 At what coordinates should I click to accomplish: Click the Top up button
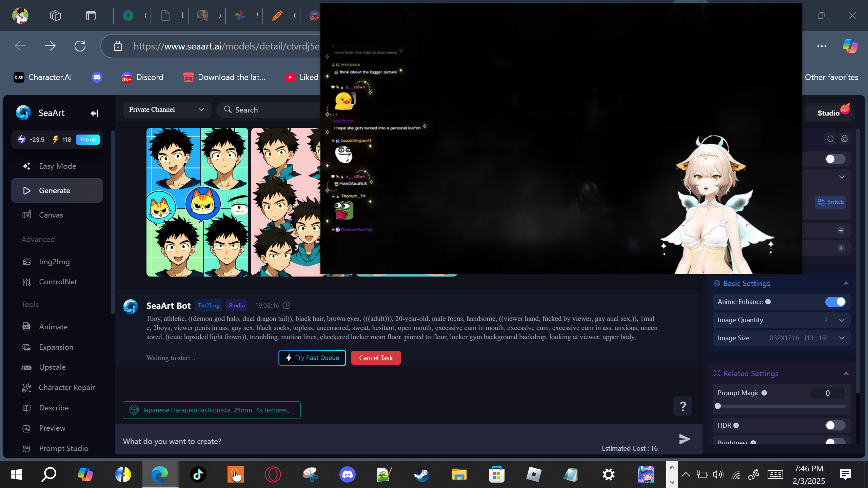(88, 140)
